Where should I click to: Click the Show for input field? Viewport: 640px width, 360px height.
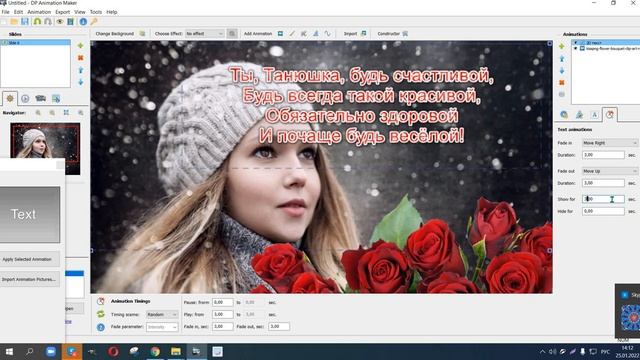(603, 199)
